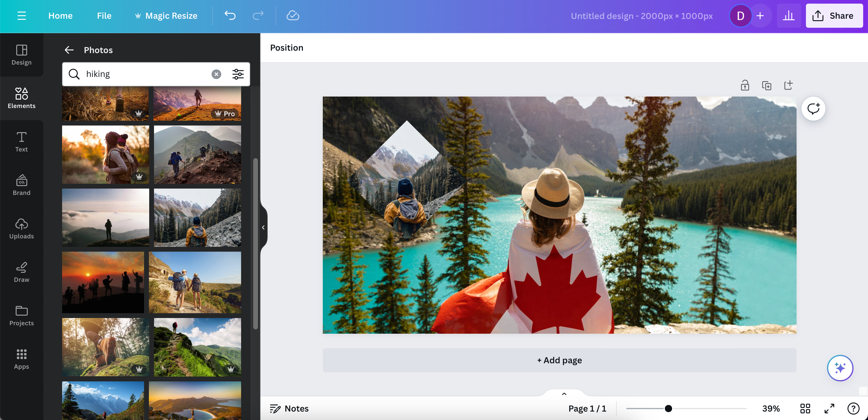Click the Share button
The image size is (868, 420).
click(x=834, y=15)
